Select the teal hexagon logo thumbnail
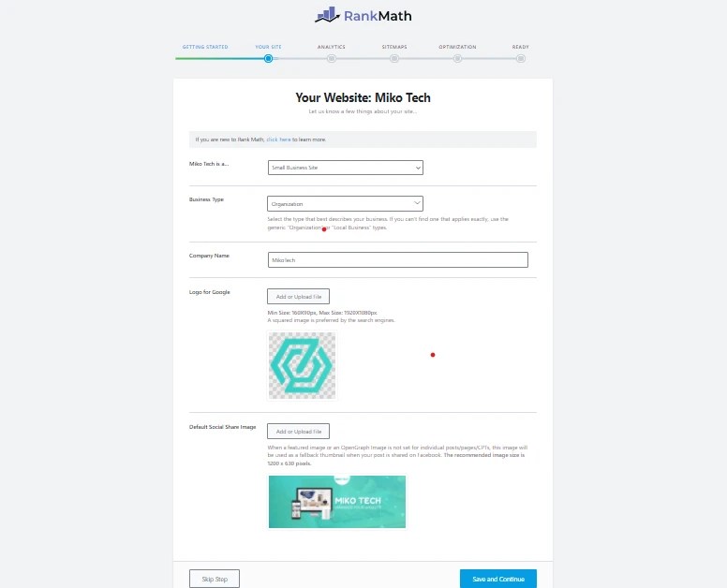The height and width of the screenshot is (588, 727). 303,365
